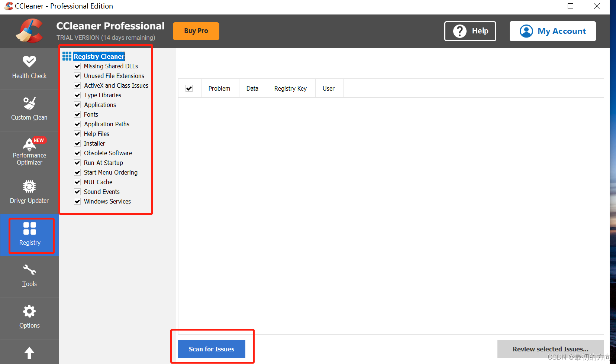Click the Buy Pro button
Screen dimensions: 616x364
pos(196,31)
